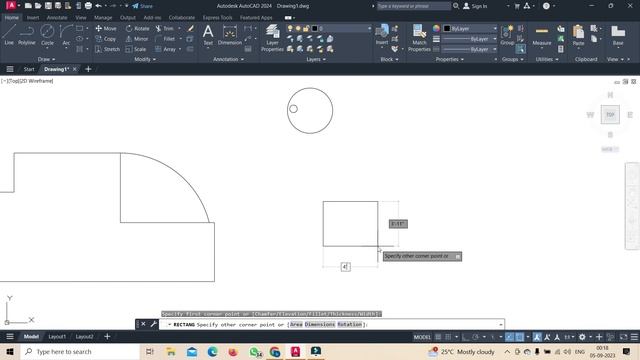Screen dimensions: 640x360
Task: Click the object color wheel icon
Action: (x=436, y=29)
